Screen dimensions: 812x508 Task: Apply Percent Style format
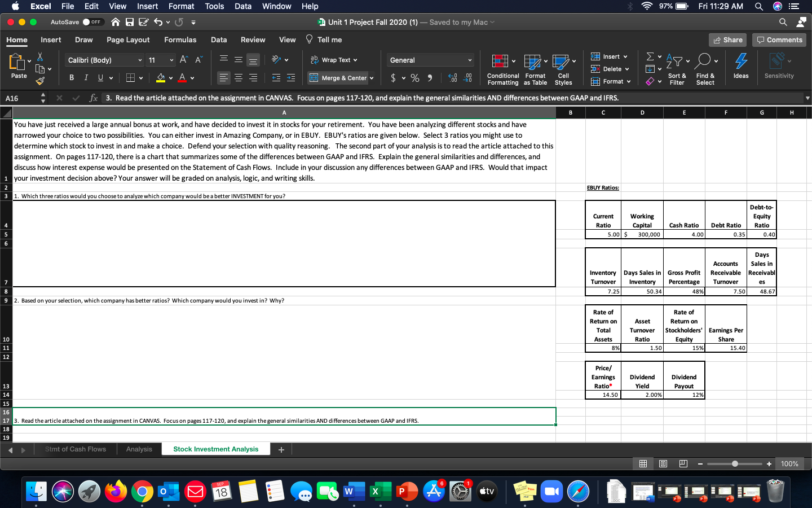pyautogui.click(x=415, y=78)
